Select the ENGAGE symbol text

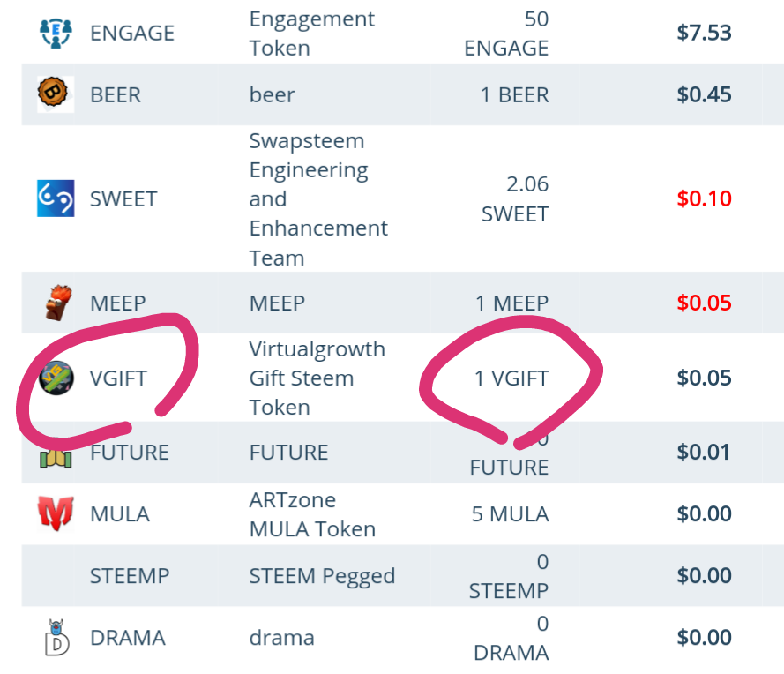[132, 34]
